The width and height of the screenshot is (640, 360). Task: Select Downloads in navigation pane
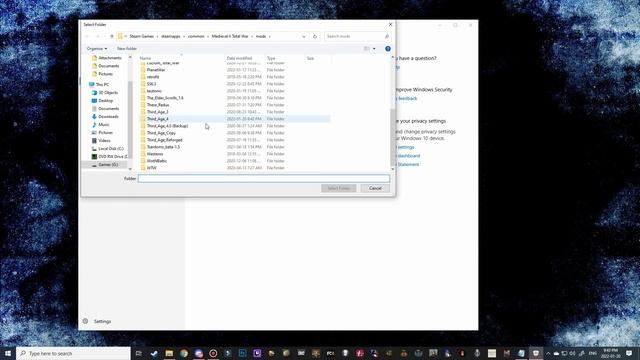[x=108, y=116]
